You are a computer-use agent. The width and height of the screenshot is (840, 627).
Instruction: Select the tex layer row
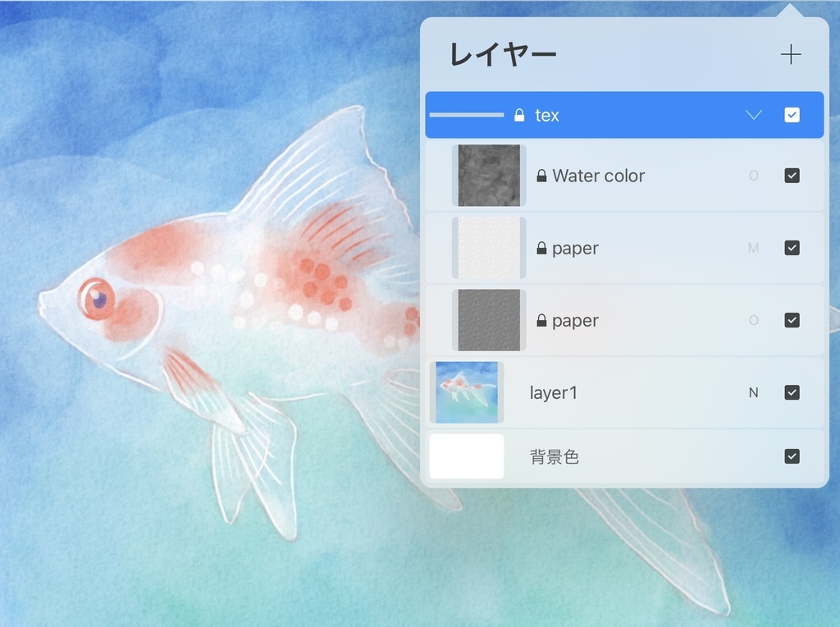click(x=623, y=115)
